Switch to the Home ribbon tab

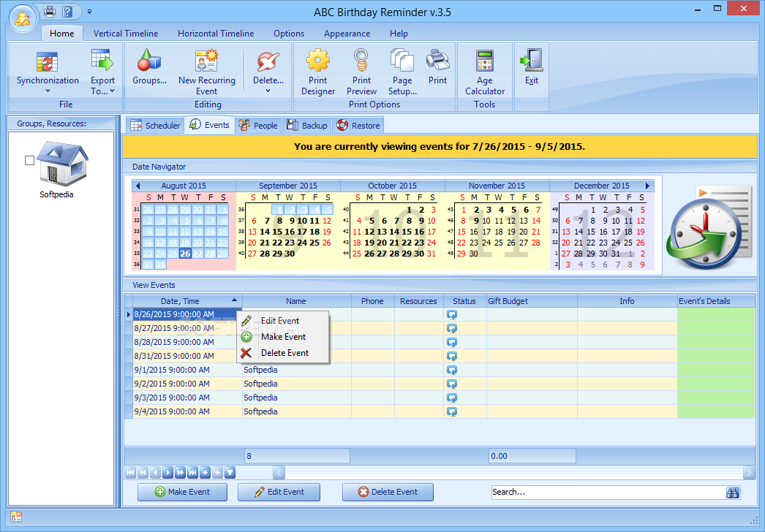[x=62, y=34]
